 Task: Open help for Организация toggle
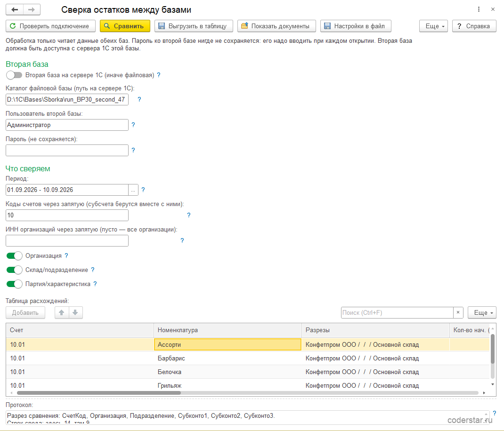(x=66, y=255)
